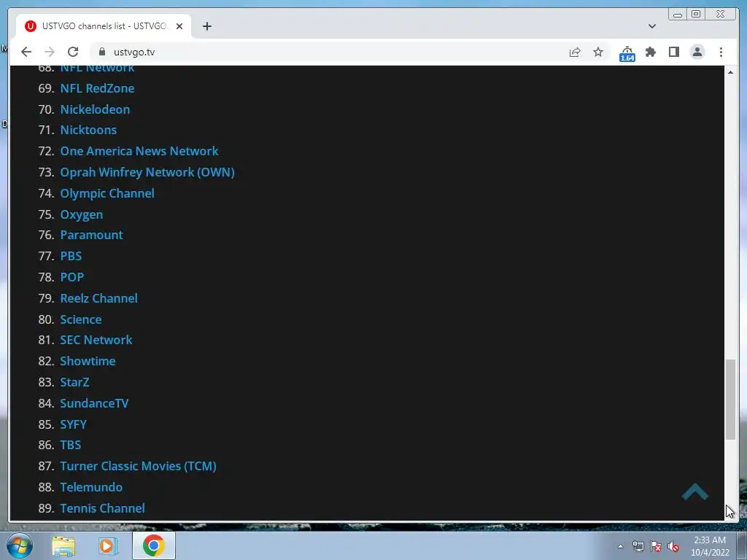Open the extension with the 1.64 badge

[627, 52]
